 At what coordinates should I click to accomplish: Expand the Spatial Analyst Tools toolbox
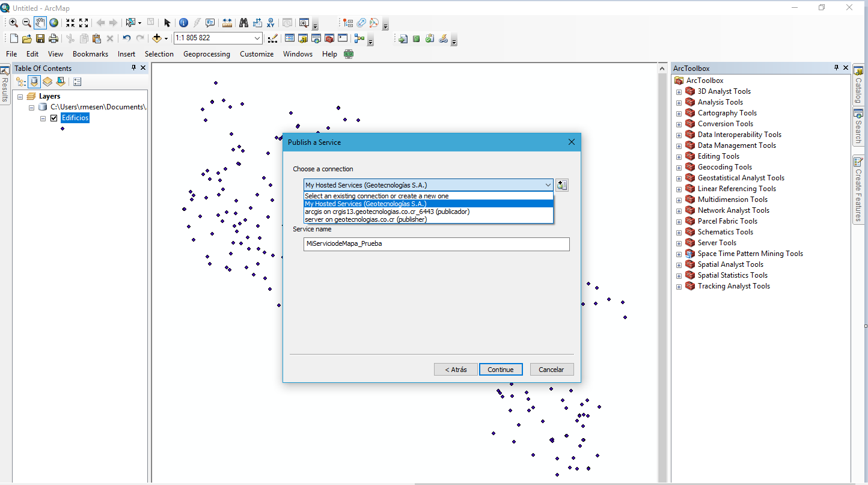[x=679, y=265]
